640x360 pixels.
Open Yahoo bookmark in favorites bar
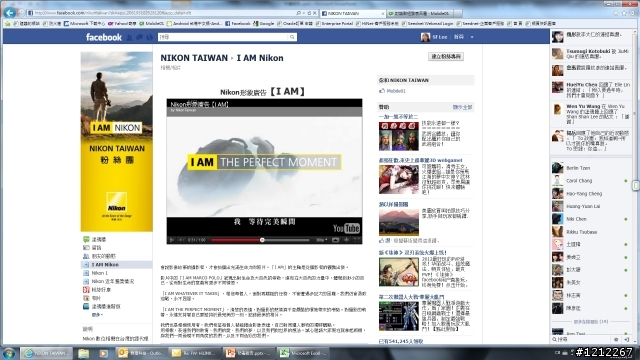[122, 24]
